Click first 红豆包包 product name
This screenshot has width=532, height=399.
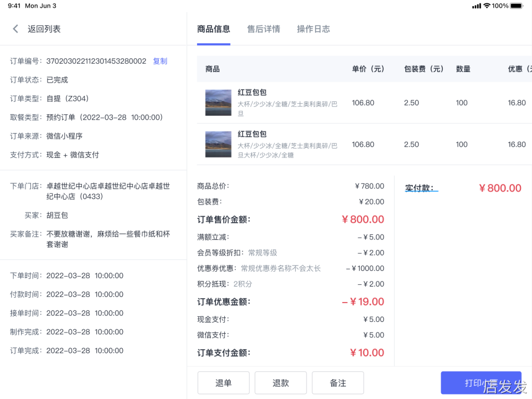(x=252, y=93)
